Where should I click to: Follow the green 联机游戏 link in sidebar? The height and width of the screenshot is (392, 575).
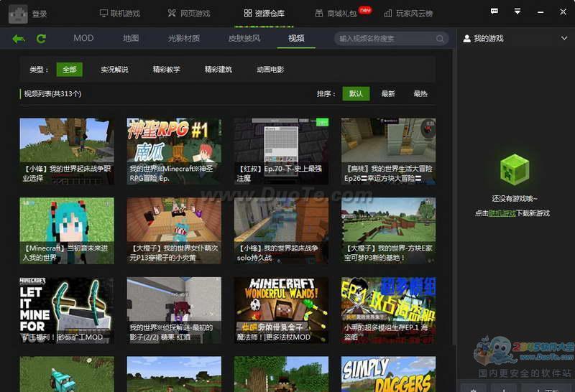click(x=502, y=213)
